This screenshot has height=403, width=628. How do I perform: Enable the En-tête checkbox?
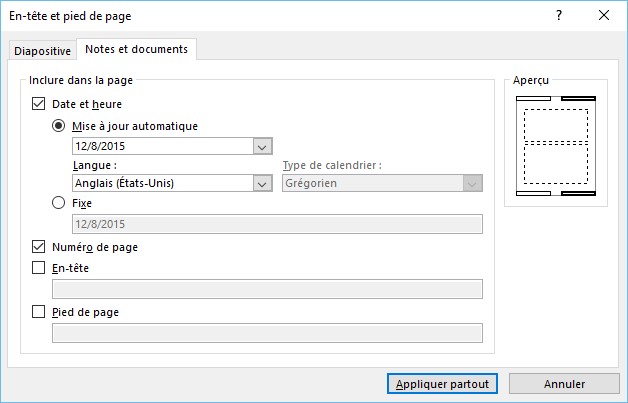tap(39, 268)
